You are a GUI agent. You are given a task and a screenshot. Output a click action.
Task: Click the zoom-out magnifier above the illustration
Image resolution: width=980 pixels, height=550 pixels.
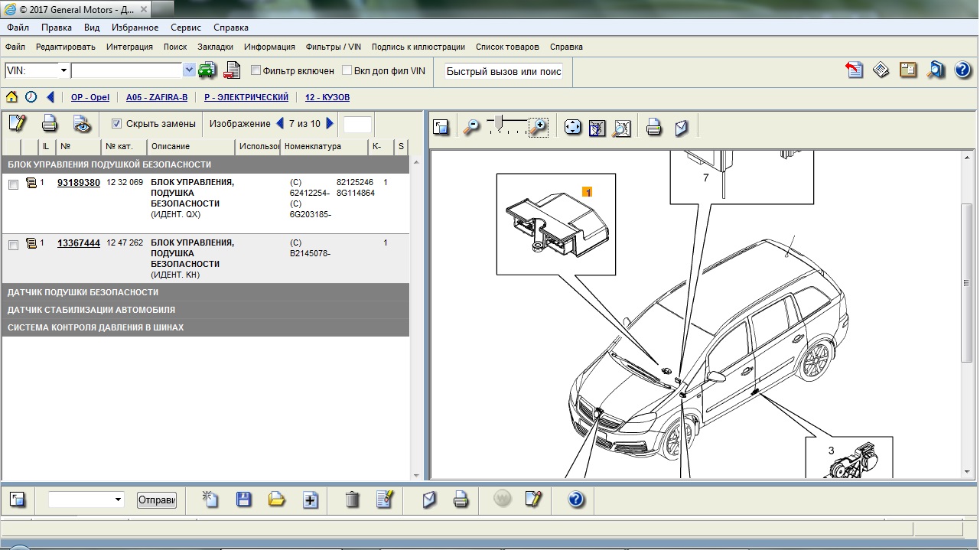[472, 127]
